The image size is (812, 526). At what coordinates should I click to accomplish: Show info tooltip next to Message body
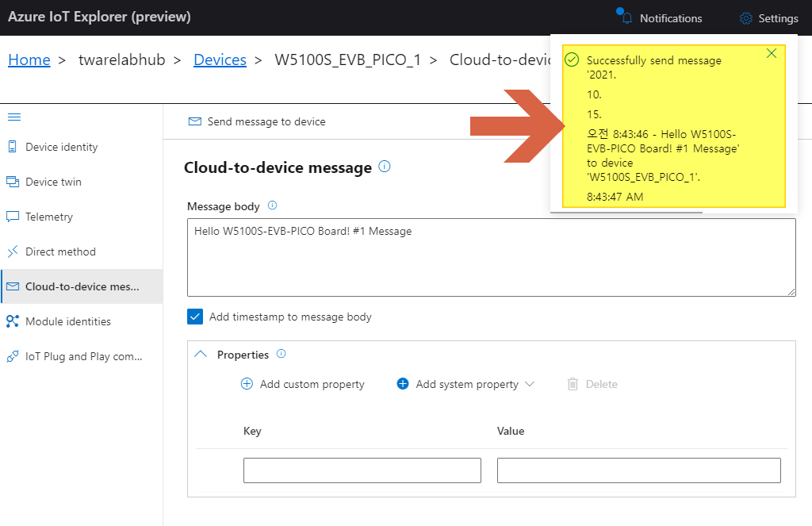click(x=273, y=205)
